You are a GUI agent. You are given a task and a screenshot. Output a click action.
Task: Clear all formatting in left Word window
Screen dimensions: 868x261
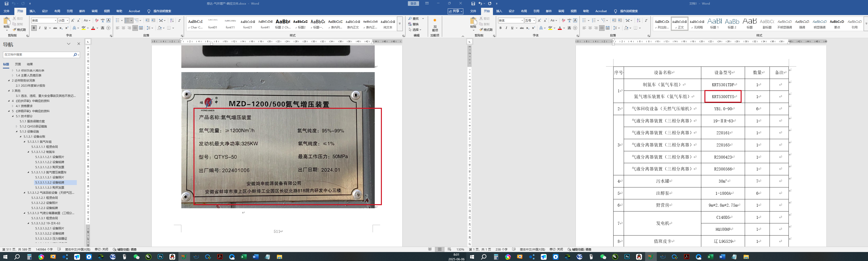(x=97, y=21)
